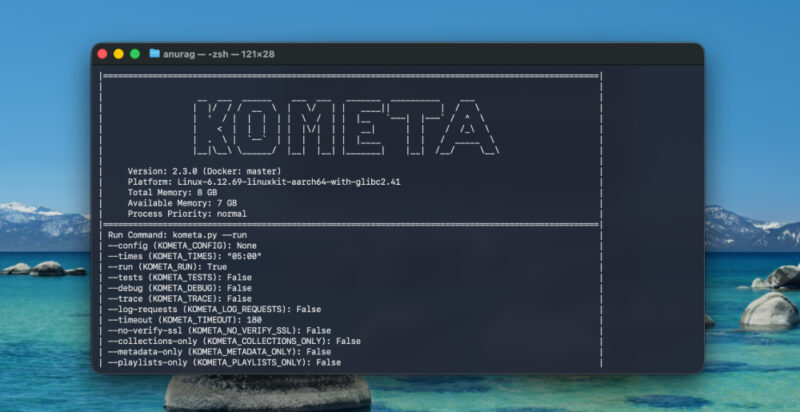Click the '--timeout (KOMETA_TIMEOUT): 180' line
800x412 pixels.
185,320
